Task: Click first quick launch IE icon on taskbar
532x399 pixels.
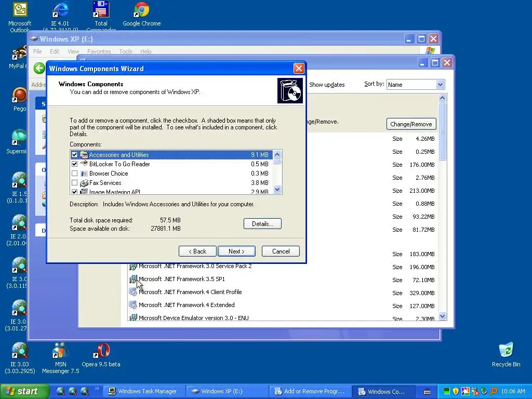Action: [60, 391]
